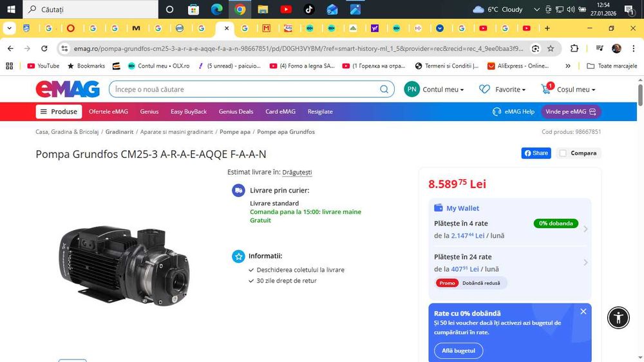
Task: Open the Card eMAG menu item
Action: [x=280, y=111]
